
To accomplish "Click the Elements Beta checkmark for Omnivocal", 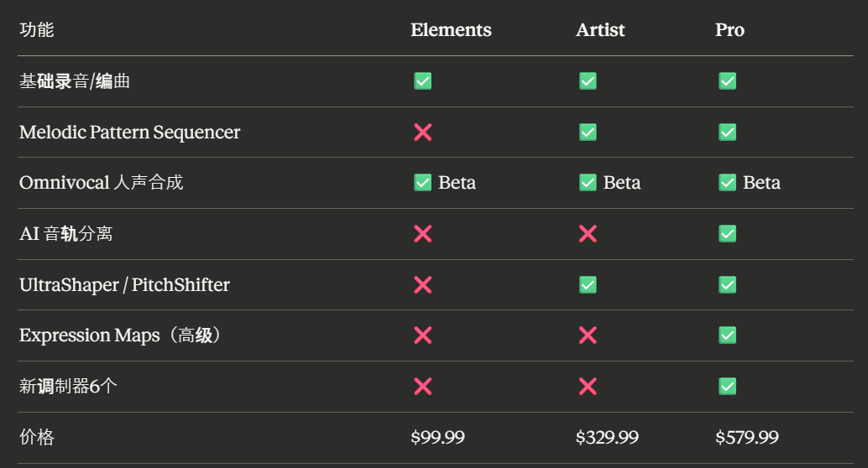I will (422, 183).
